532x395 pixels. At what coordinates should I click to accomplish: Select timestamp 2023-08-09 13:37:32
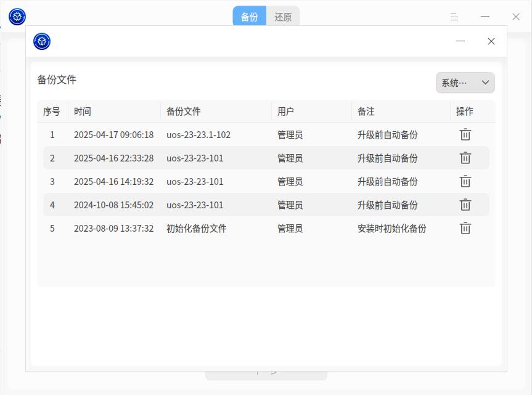(113, 228)
